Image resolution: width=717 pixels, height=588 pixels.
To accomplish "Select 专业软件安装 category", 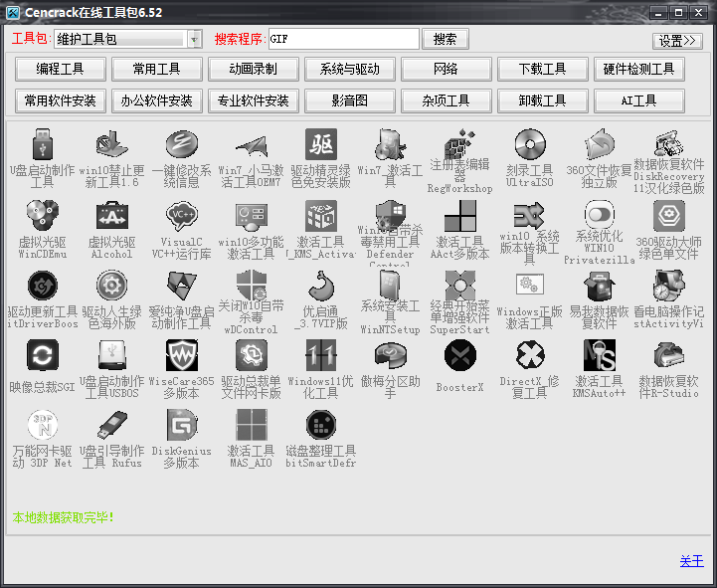I will pyautogui.click(x=254, y=100).
